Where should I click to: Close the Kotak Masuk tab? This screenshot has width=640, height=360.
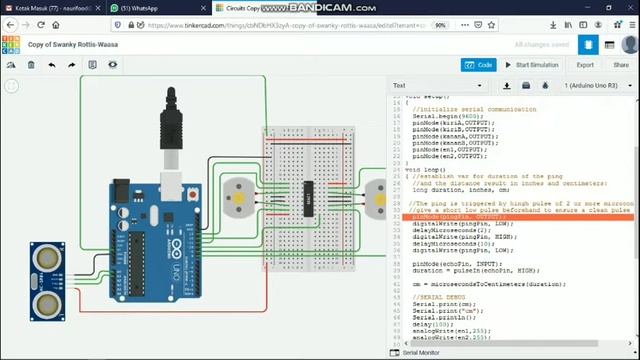98,8
